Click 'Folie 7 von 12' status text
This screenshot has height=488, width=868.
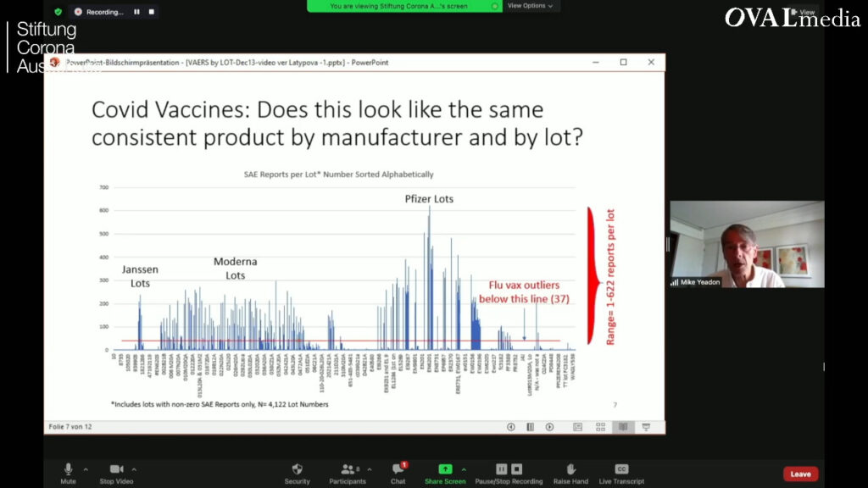pyautogui.click(x=70, y=427)
